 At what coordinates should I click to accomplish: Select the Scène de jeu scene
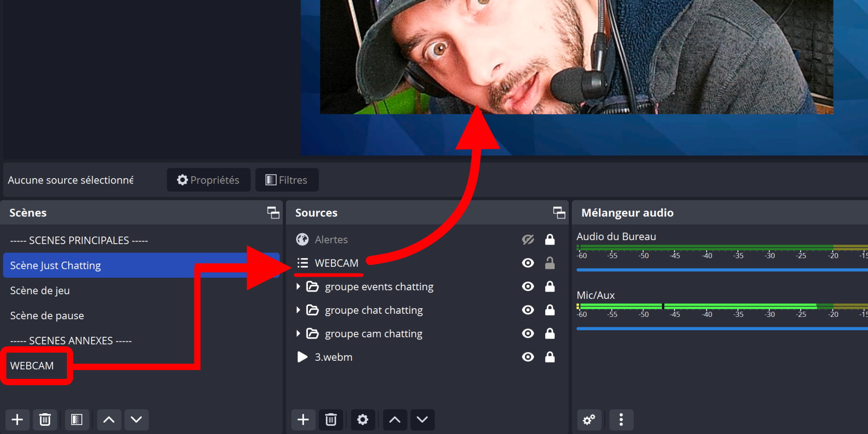point(40,290)
